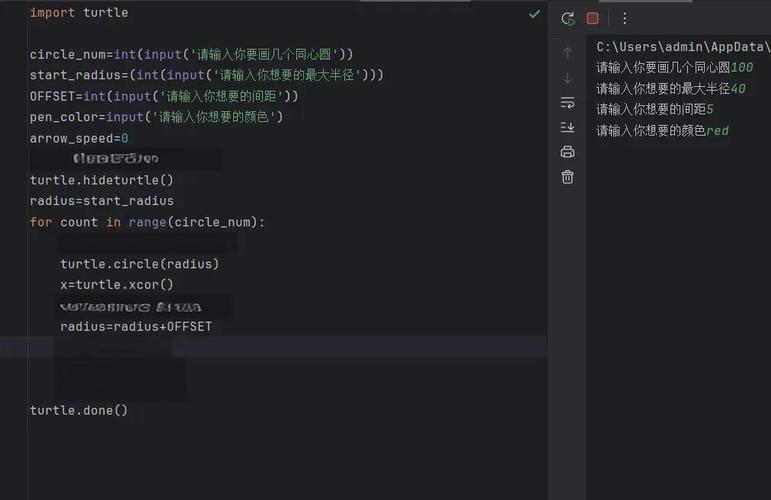771x500 pixels.
Task: Click the circle_num input code line
Action: point(191,54)
